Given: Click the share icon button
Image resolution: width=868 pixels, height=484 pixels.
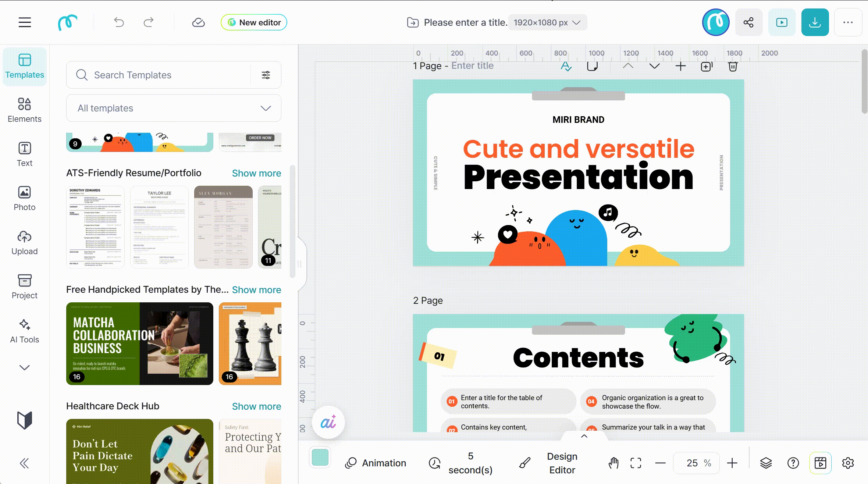Looking at the screenshot, I should [748, 22].
